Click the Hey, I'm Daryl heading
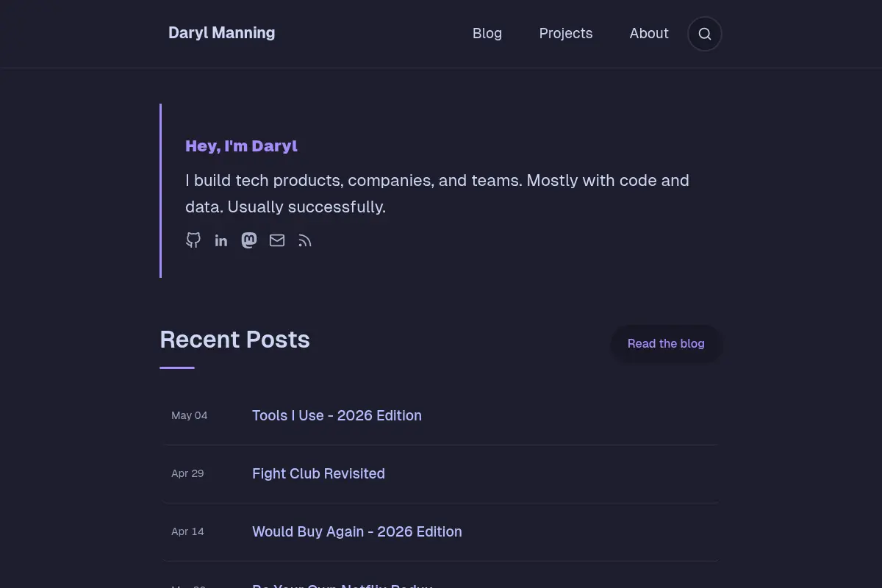The width and height of the screenshot is (882, 588). (241, 146)
